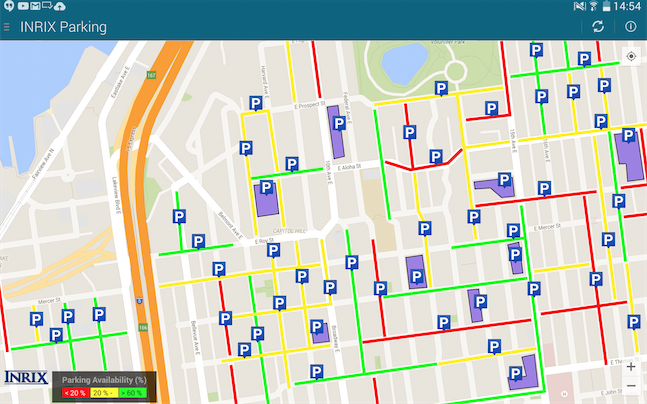Viewport: 647px width, 404px height.
Task: Tap the leftmost parking marker below the Mercer St label
Action: (36, 319)
